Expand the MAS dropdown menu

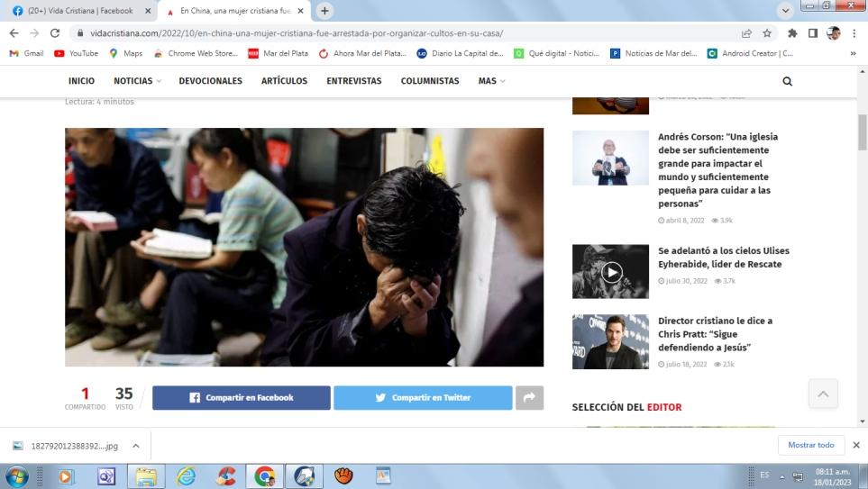pos(491,81)
